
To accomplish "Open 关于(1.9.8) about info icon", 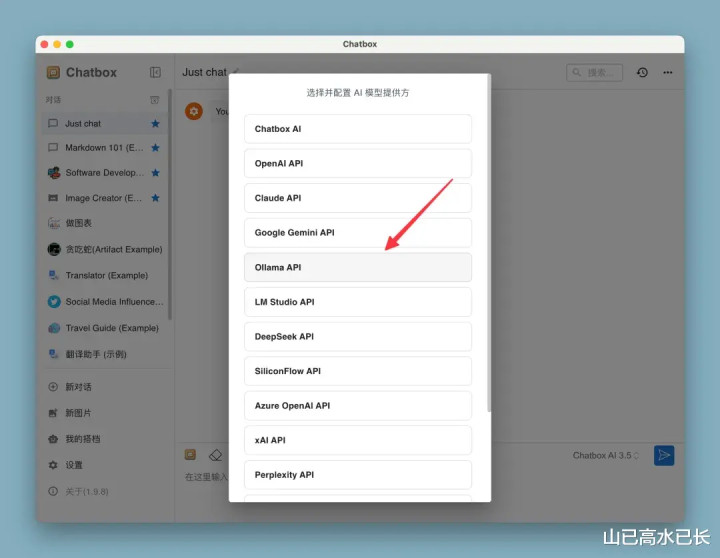I will coord(53,491).
